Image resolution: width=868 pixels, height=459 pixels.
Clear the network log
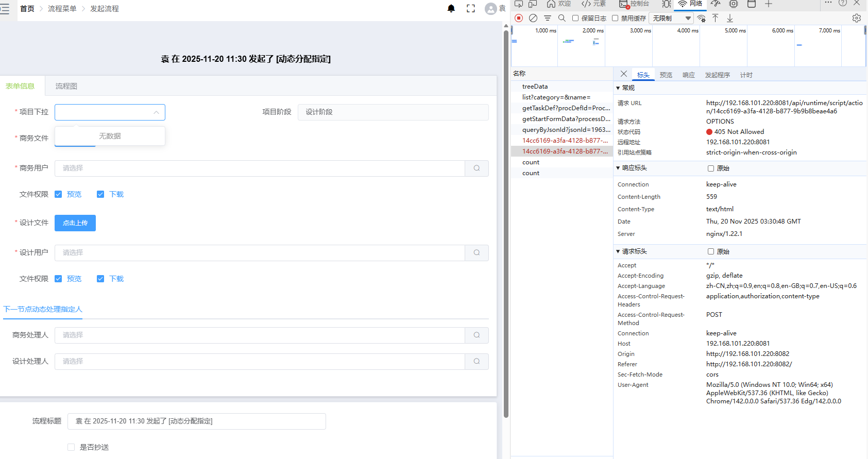[533, 18]
